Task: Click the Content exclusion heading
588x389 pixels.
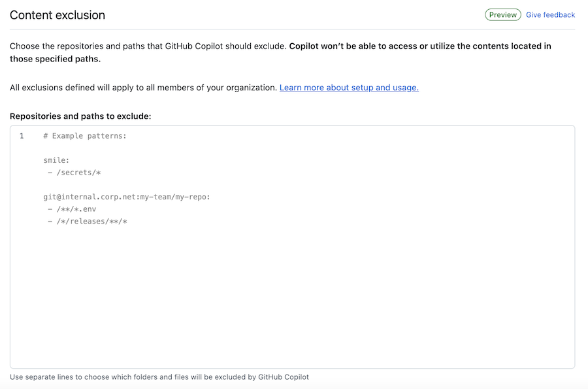Action: tap(57, 15)
